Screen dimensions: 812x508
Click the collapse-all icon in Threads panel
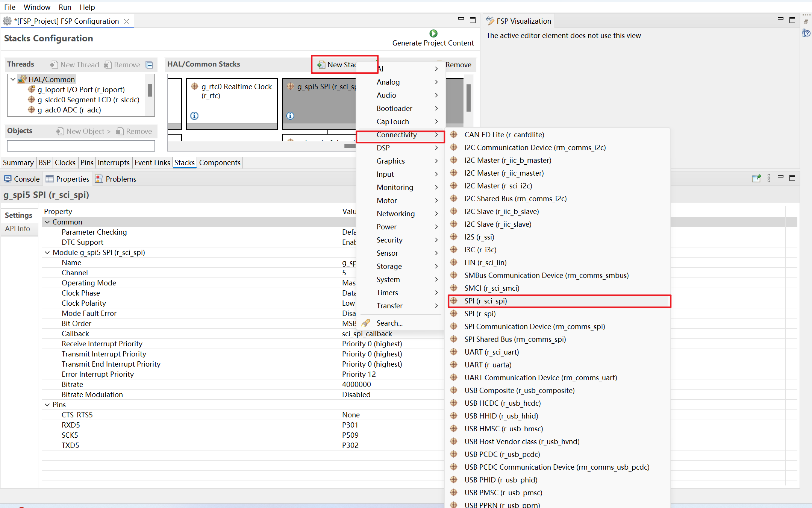pyautogui.click(x=149, y=65)
